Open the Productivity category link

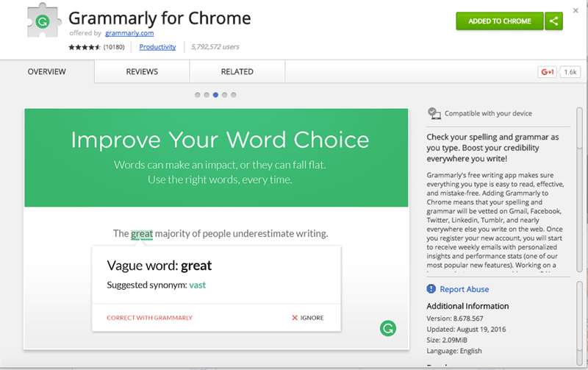157,47
